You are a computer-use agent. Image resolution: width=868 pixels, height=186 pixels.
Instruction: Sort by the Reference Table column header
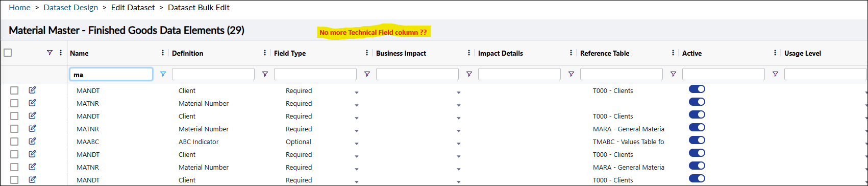tap(605, 53)
